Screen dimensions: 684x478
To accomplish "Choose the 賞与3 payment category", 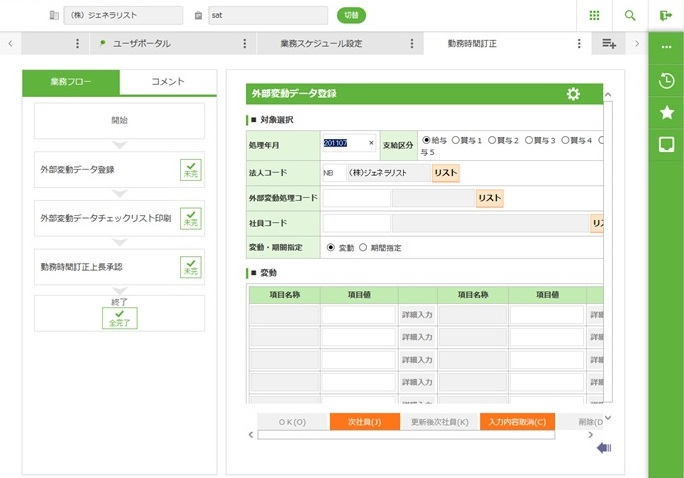I will pyautogui.click(x=529, y=140).
